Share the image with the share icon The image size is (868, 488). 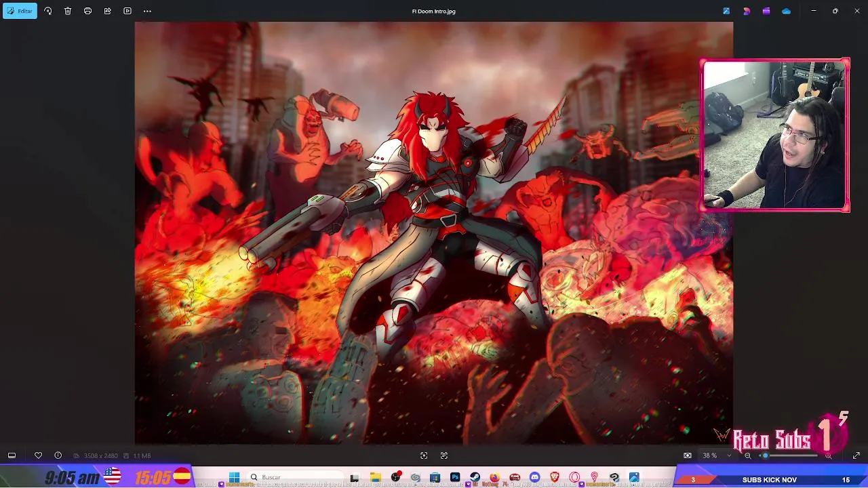(107, 11)
